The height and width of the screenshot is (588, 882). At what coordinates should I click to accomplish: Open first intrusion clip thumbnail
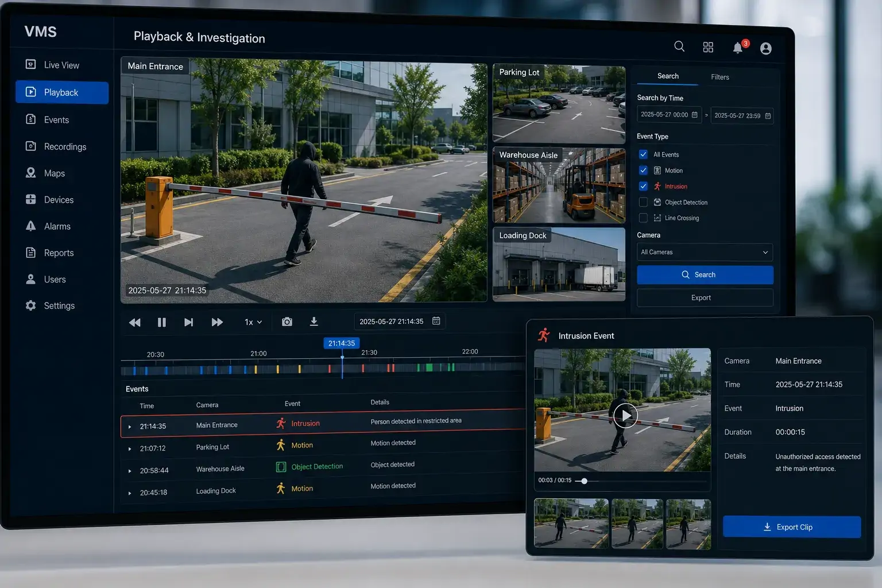(571, 523)
